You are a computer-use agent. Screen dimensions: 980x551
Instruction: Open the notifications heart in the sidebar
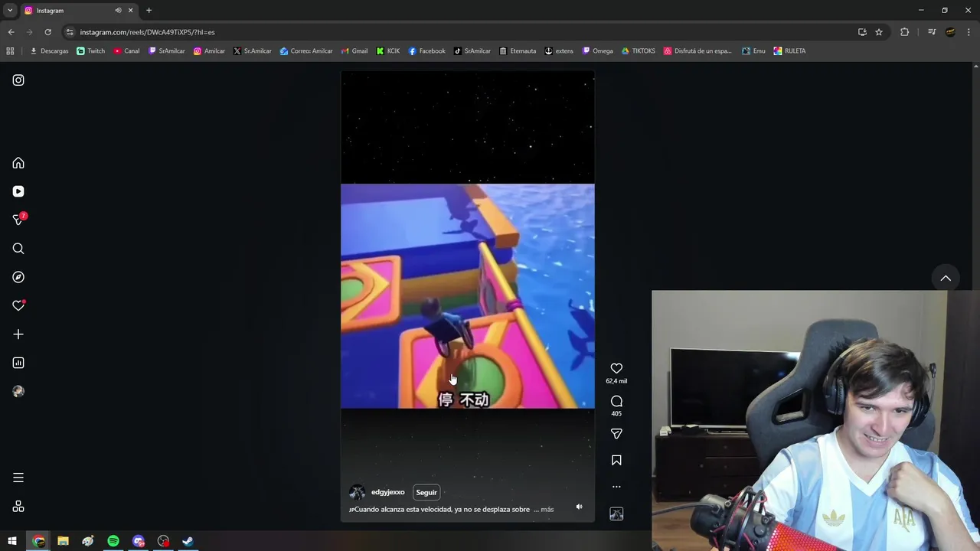point(18,305)
